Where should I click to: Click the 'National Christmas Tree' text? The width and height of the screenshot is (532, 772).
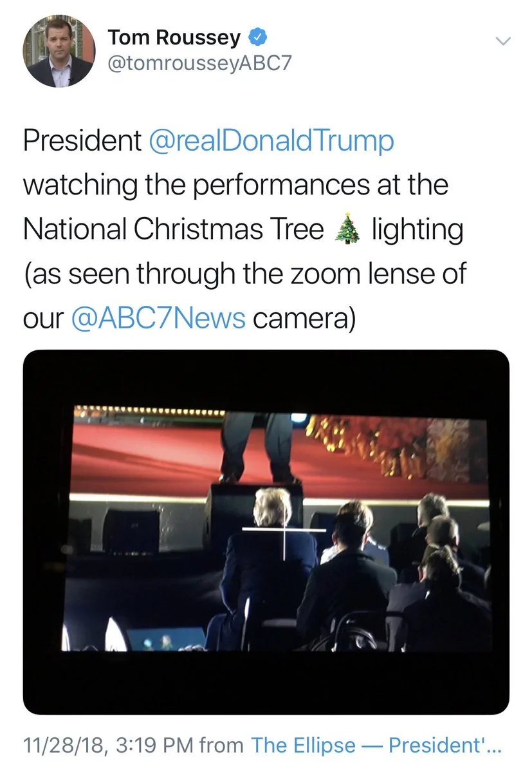click(x=174, y=229)
